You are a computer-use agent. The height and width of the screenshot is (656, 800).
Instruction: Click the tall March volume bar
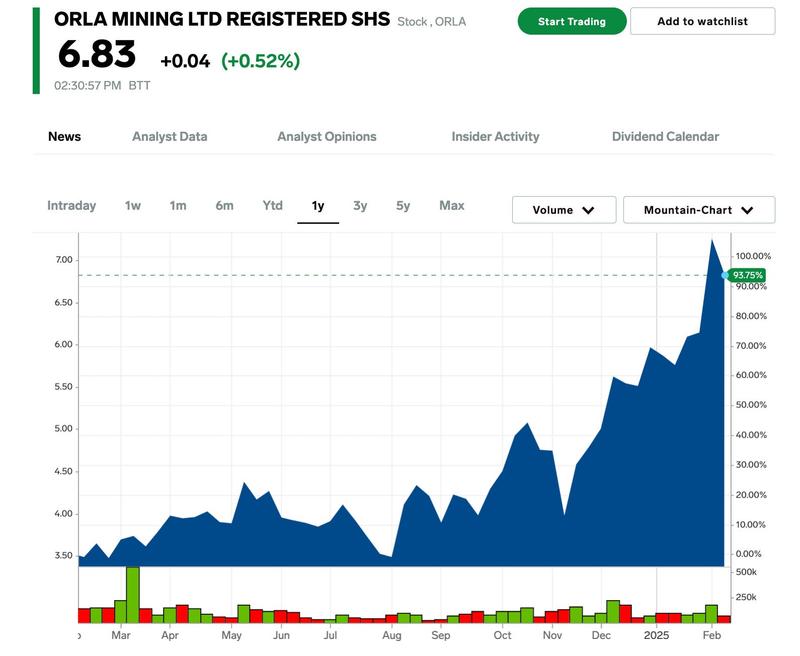[x=133, y=594]
